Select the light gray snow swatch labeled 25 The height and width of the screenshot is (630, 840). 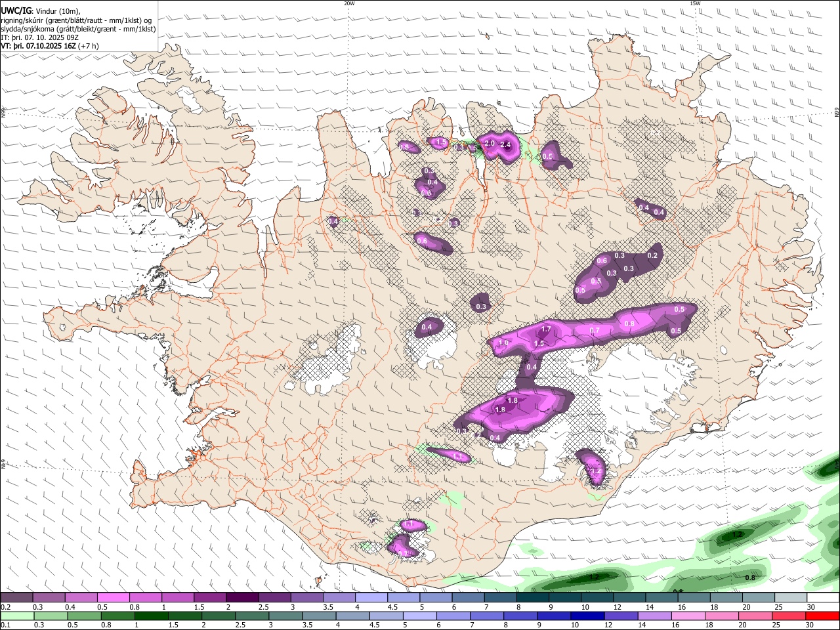(791, 597)
